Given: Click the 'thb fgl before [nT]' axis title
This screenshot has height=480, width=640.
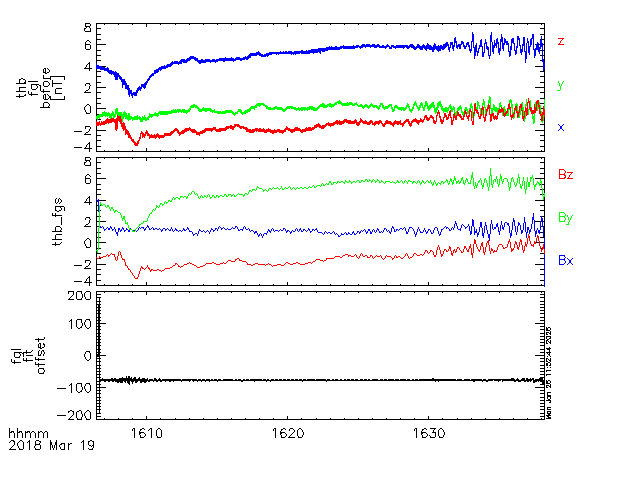Looking at the screenshot, I should pos(40,88).
